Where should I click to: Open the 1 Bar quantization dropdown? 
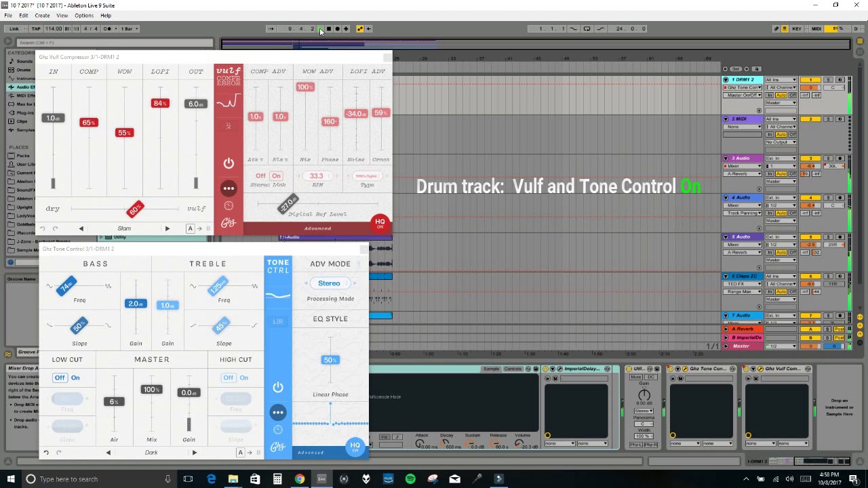click(129, 28)
